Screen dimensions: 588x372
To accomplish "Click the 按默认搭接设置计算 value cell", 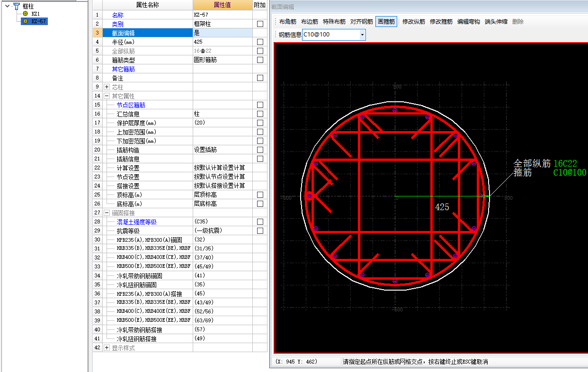I will [223, 186].
